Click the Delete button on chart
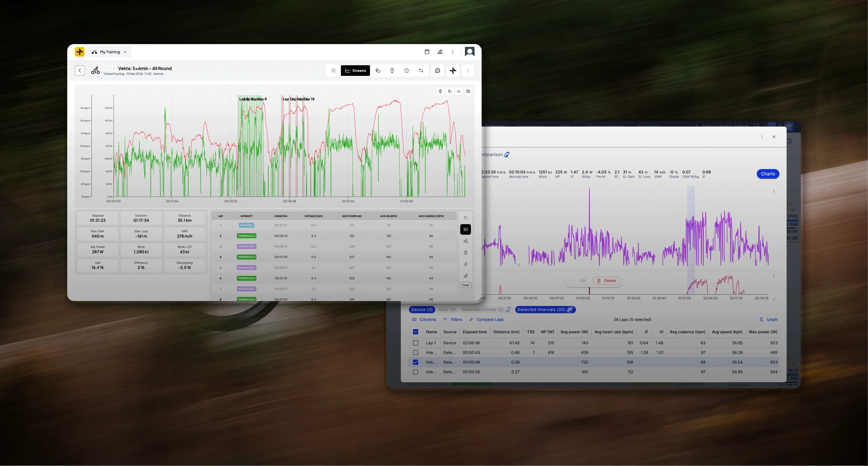The height and width of the screenshot is (466, 868). click(x=606, y=280)
